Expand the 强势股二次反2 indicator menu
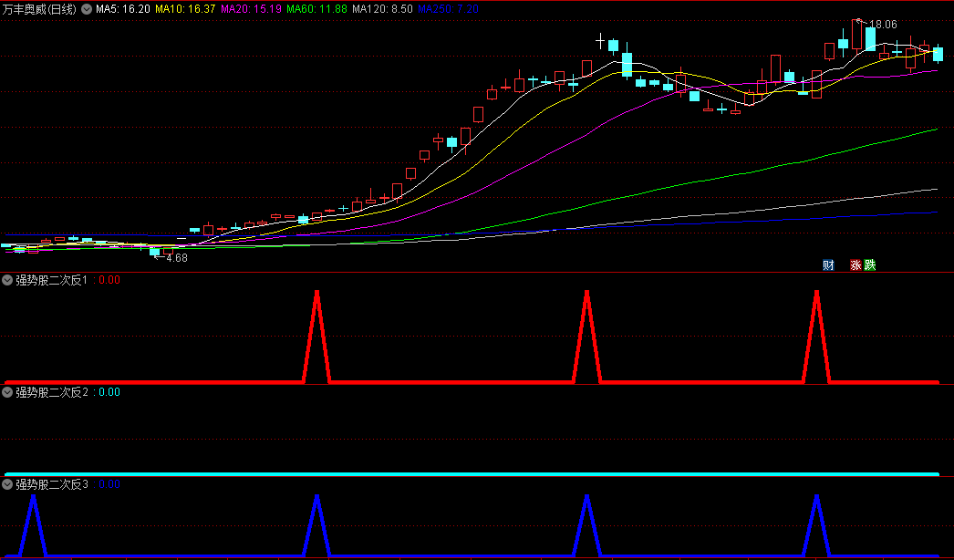954x560 pixels. tap(7, 392)
